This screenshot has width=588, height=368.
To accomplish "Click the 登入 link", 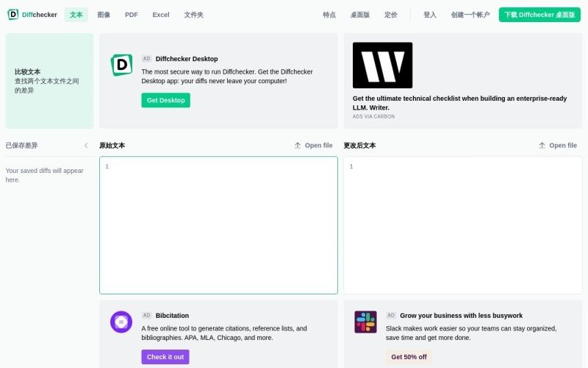I will click(430, 15).
